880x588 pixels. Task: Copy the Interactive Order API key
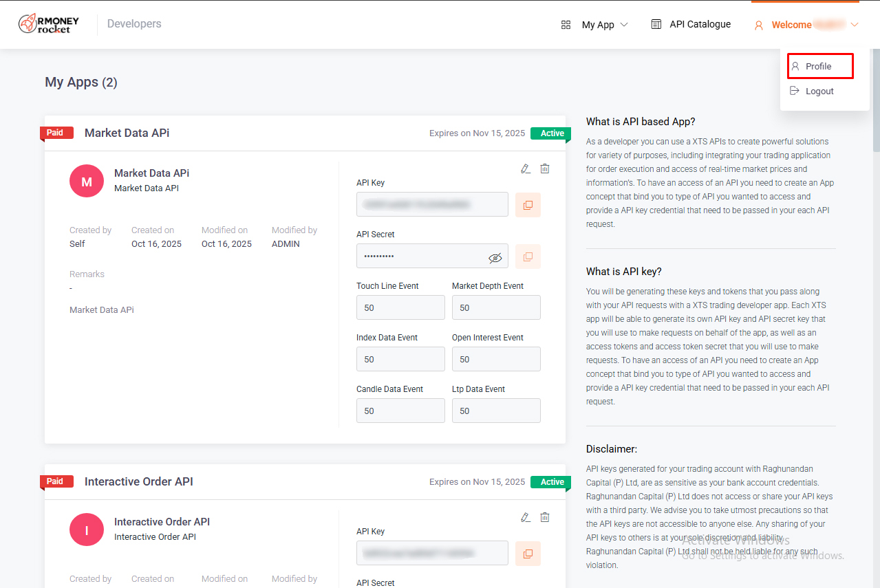coord(528,554)
